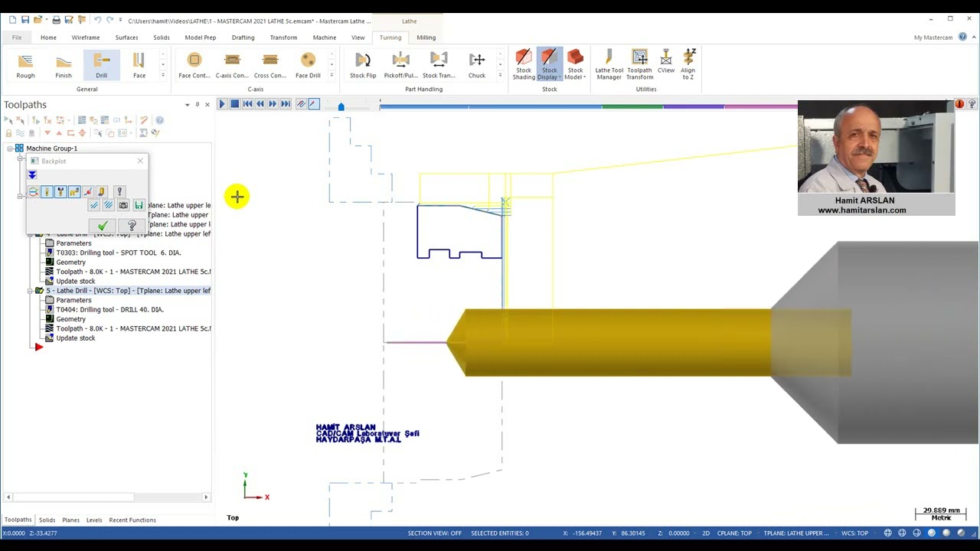The width and height of the screenshot is (980, 551).
Task: Open the Lathe Tool Manager
Action: pos(609,64)
